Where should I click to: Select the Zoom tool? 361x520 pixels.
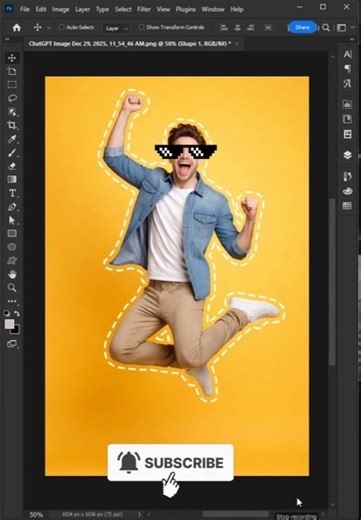pos(12,287)
